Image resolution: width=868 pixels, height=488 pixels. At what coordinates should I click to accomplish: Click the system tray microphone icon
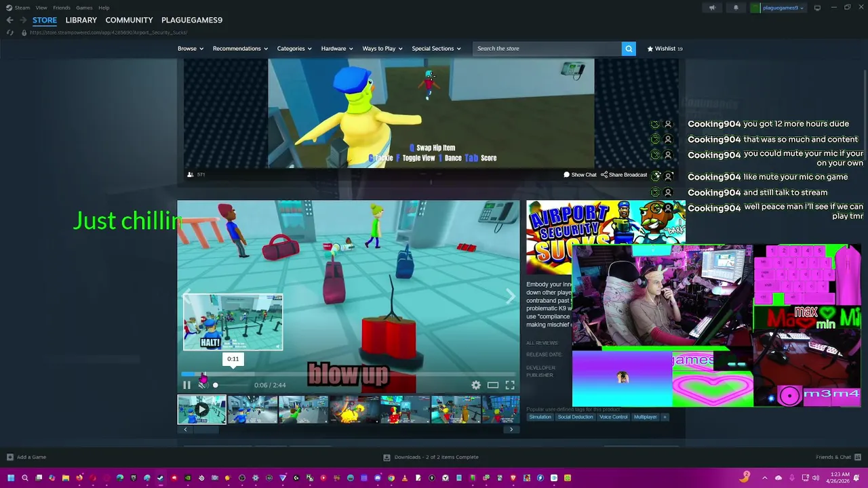pyautogui.click(x=791, y=478)
